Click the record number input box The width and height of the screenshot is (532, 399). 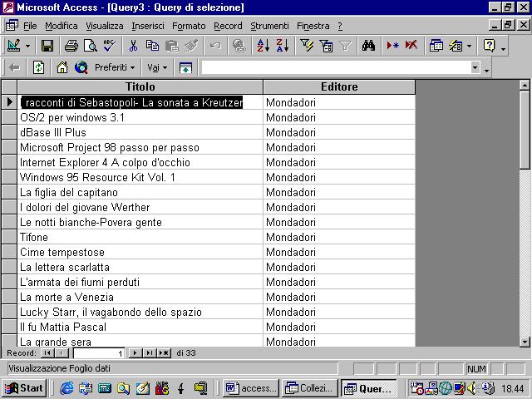click(99, 353)
